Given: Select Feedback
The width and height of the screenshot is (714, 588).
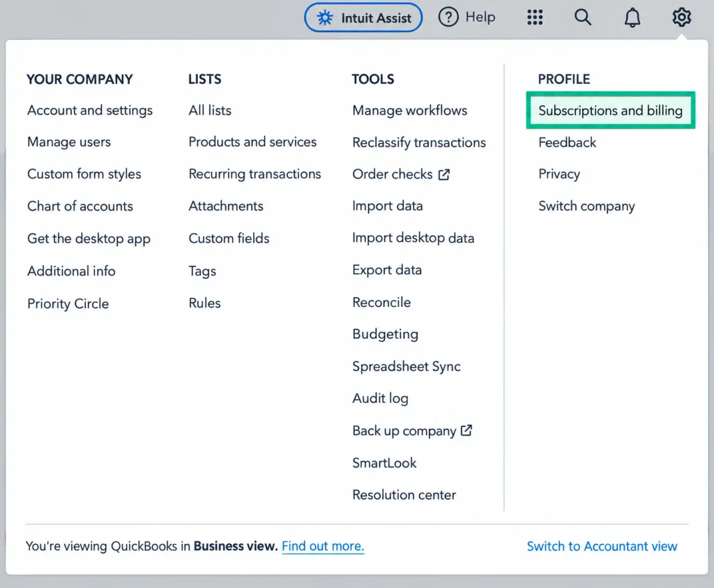Looking at the screenshot, I should point(567,142).
